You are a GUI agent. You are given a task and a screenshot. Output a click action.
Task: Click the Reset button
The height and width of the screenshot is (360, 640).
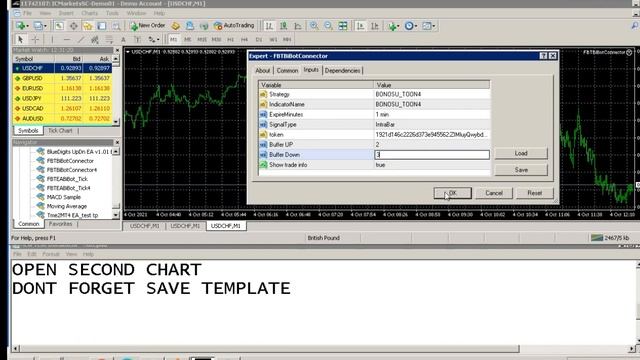click(535, 193)
